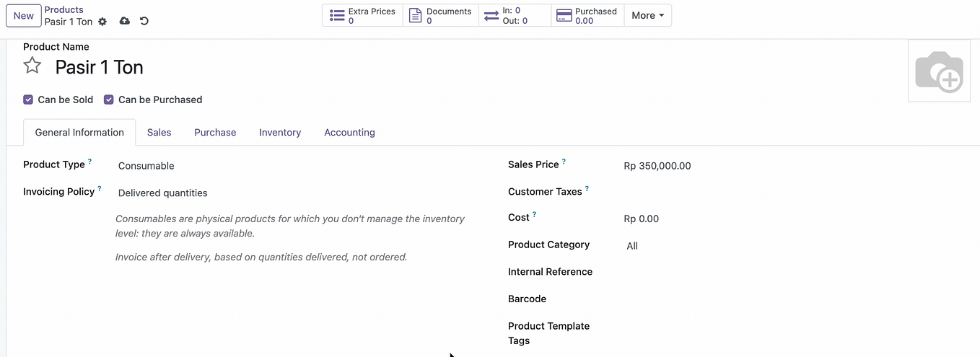
Task: Show help tooltip for Customer Taxes
Action: tap(587, 189)
